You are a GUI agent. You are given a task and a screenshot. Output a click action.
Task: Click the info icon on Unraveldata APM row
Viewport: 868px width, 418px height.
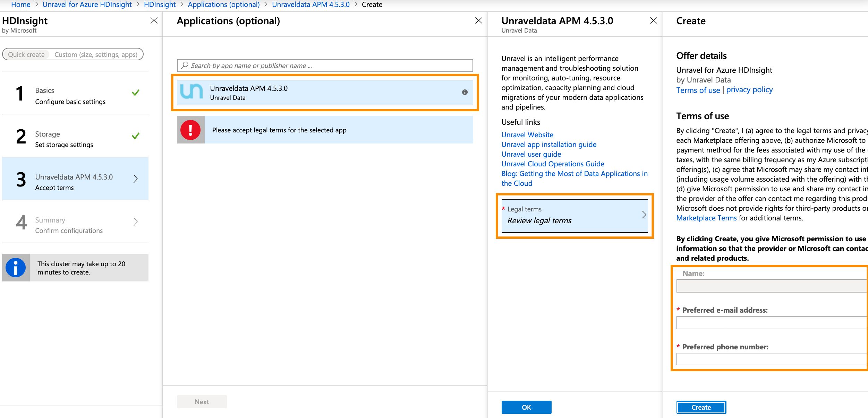click(465, 92)
